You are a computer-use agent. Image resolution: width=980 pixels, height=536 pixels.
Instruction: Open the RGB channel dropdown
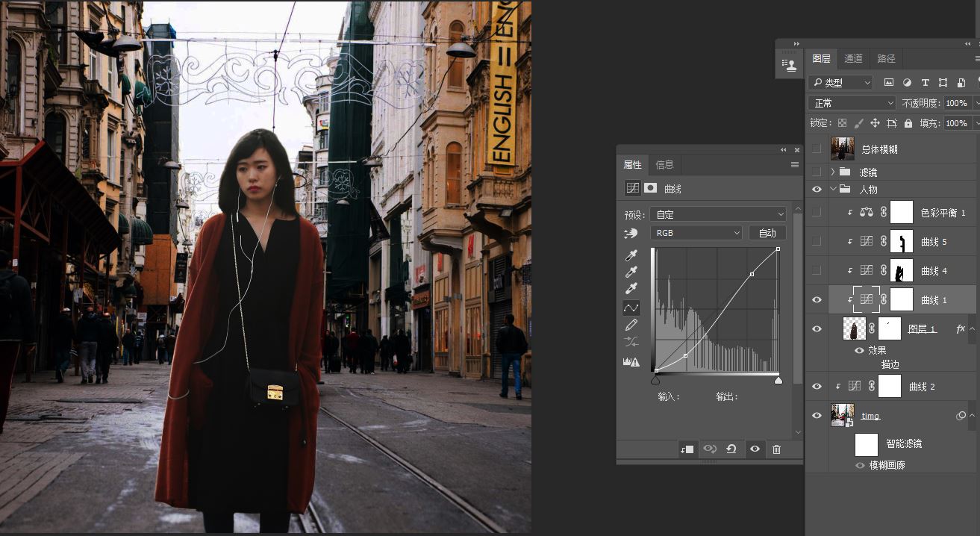tap(696, 233)
